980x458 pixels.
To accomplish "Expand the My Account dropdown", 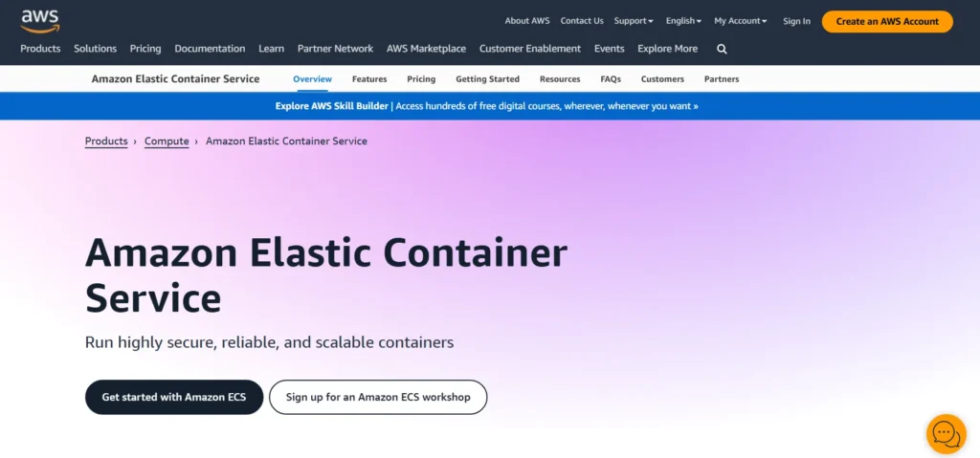I will [x=741, y=21].
